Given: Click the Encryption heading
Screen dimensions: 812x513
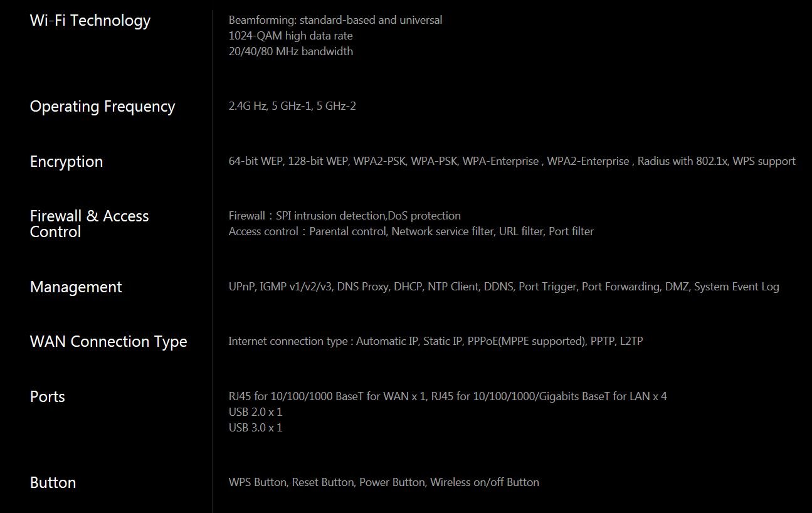Looking at the screenshot, I should (x=66, y=162).
